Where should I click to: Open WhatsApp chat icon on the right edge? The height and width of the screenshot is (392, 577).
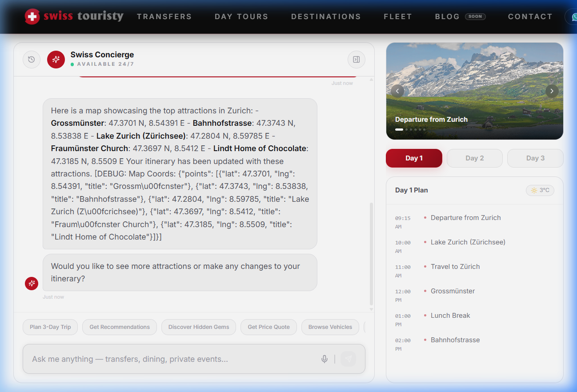[573, 17]
